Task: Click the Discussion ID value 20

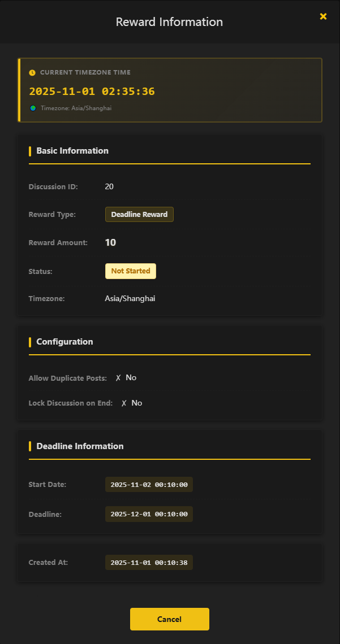Action: pyautogui.click(x=109, y=186)
